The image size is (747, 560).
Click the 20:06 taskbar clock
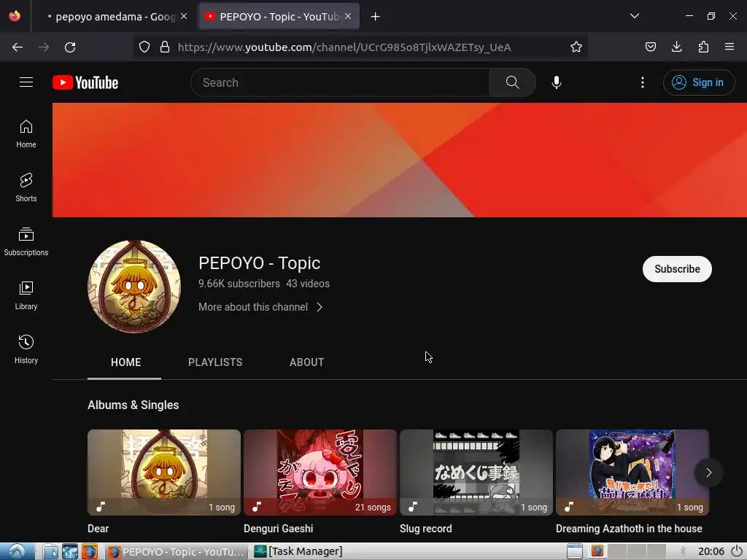[711, 551]
